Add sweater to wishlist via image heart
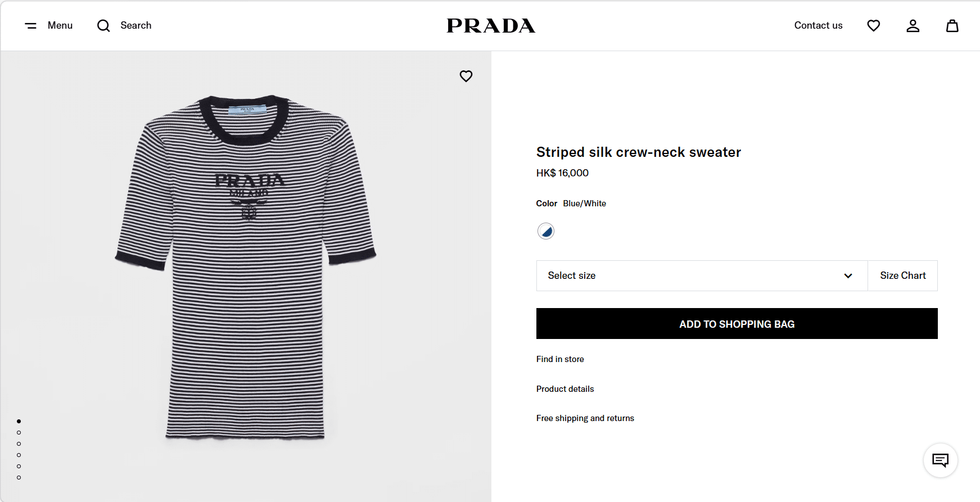 (466, 76)
